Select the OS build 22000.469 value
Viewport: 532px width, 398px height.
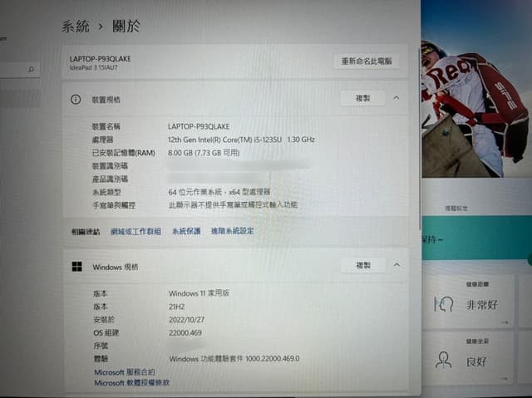(185, 332)
